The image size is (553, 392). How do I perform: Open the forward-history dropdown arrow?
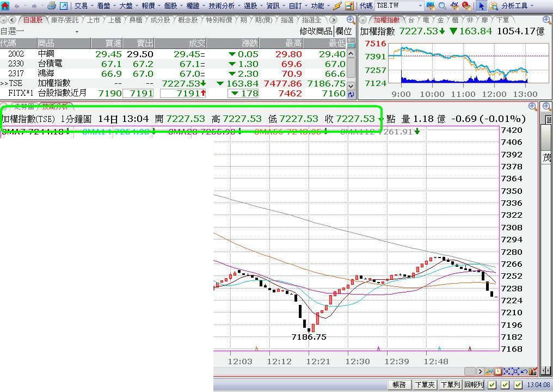point(42,6)
